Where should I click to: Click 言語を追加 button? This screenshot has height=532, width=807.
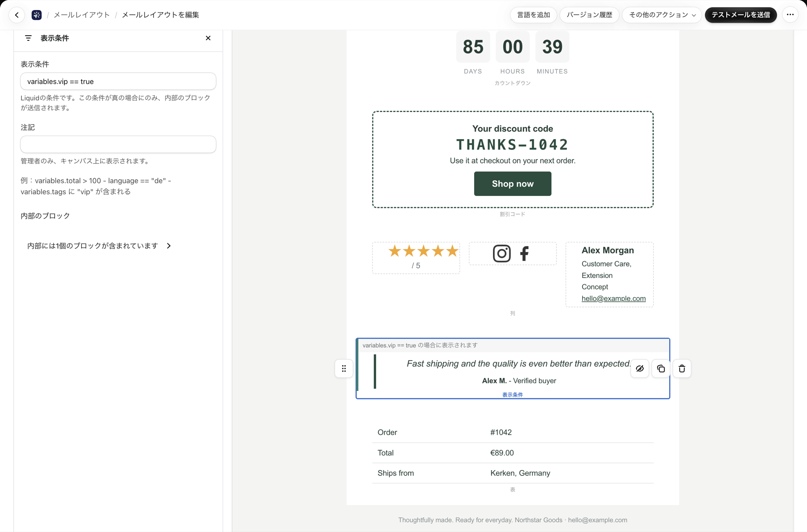[x=533, y=15]
